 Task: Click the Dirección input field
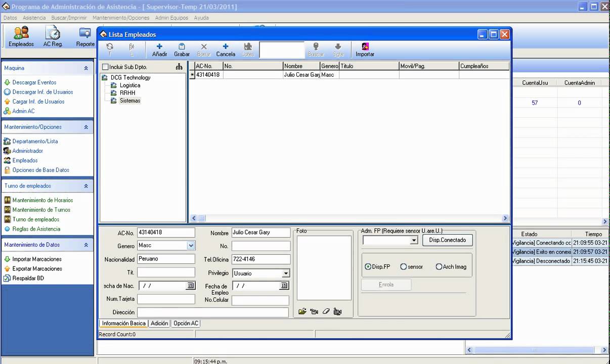(213, 312)
